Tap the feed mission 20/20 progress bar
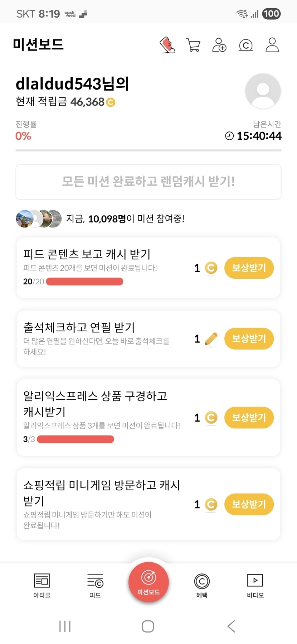The image size is (297, 644). [x=84, y=282]
